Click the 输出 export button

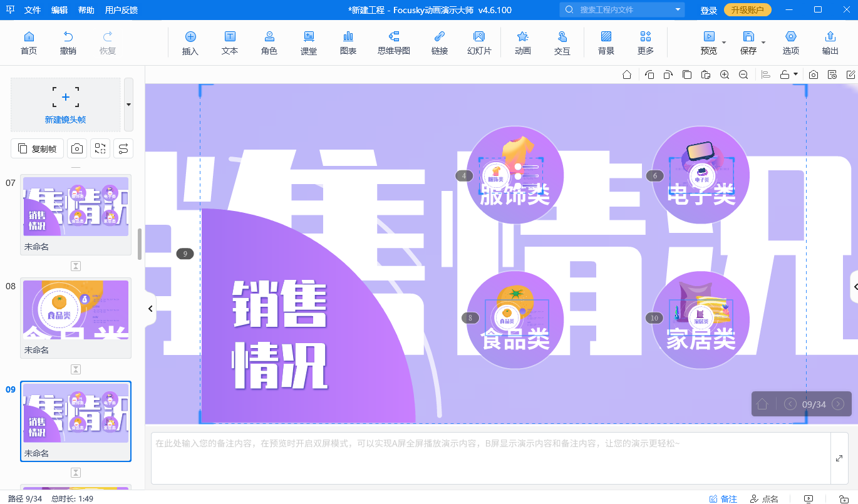click(x=830, y=43)
